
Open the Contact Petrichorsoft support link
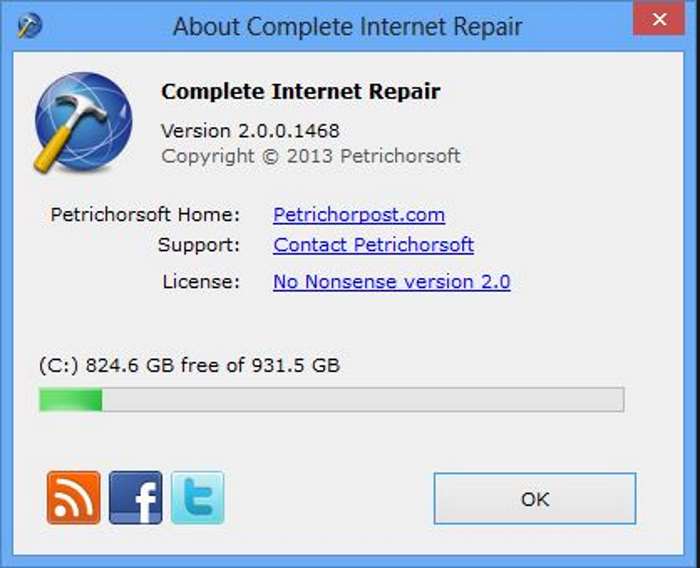click(x=373, y=245)
